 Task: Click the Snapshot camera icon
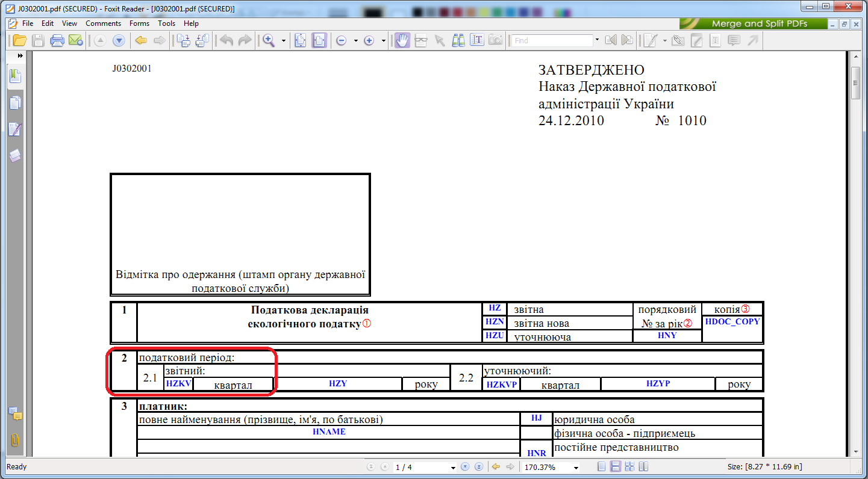click(495, 40)
